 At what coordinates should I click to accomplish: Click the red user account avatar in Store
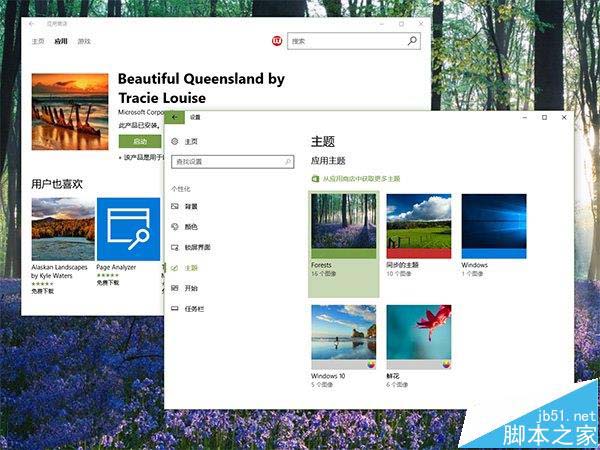tap(277, 41)
